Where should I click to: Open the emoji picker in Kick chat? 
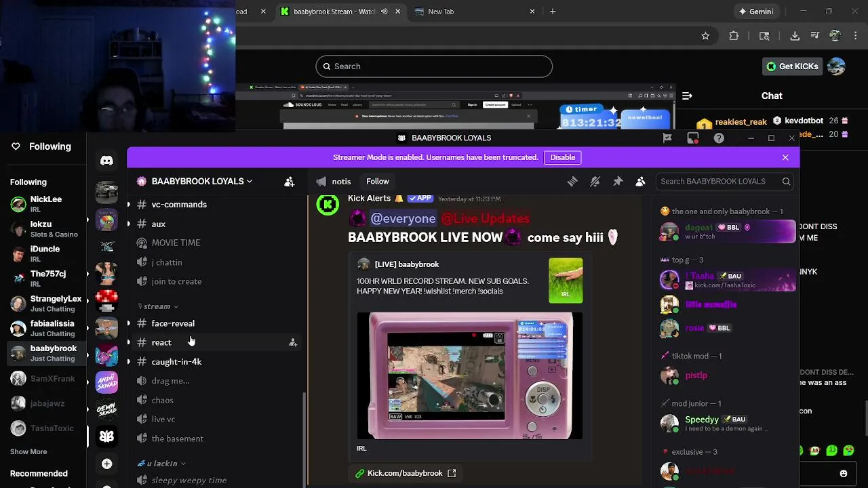coord(844,474)
